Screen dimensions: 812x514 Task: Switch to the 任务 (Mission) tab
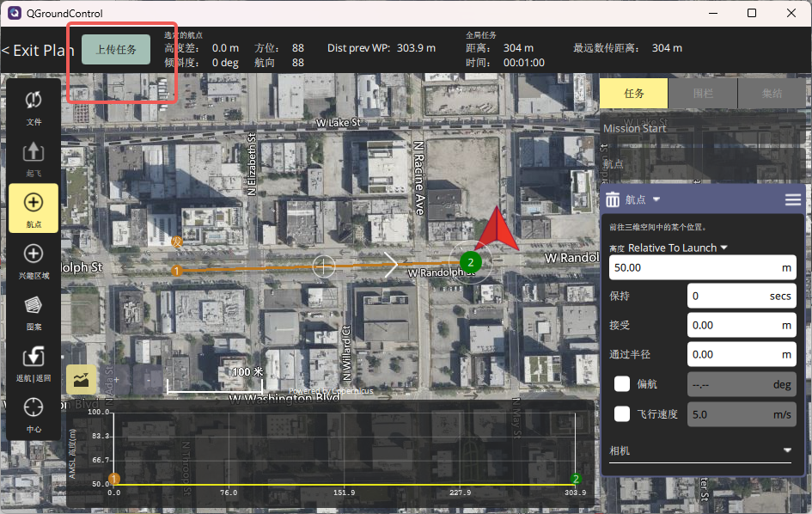tap(634, 94)
